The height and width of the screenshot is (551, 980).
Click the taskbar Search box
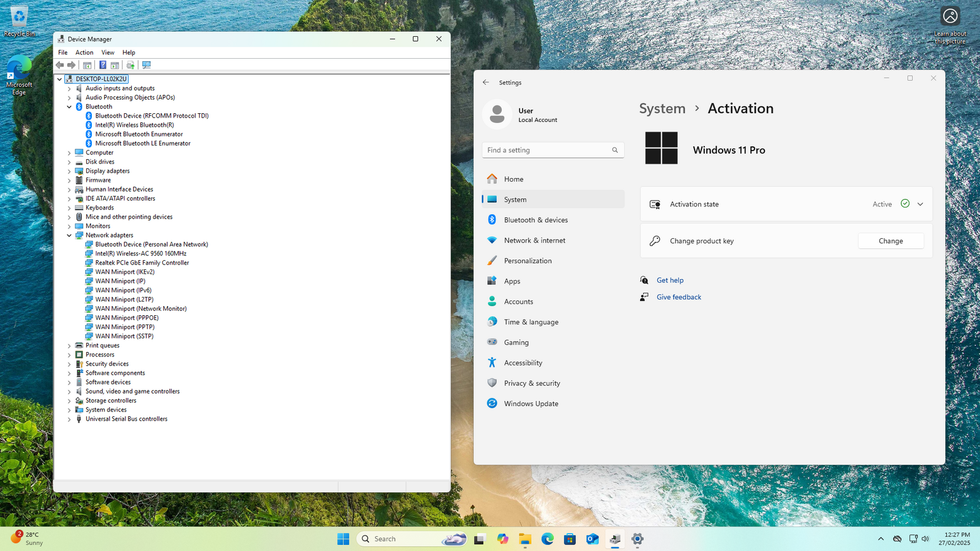point(412,539)
